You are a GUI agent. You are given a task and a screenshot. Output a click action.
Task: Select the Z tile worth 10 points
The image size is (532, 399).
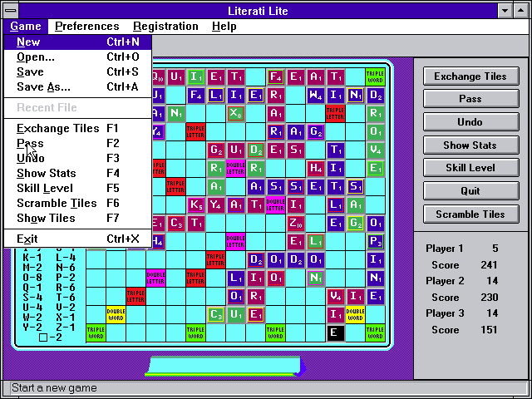pyautogui.click(x=295, y=223)
